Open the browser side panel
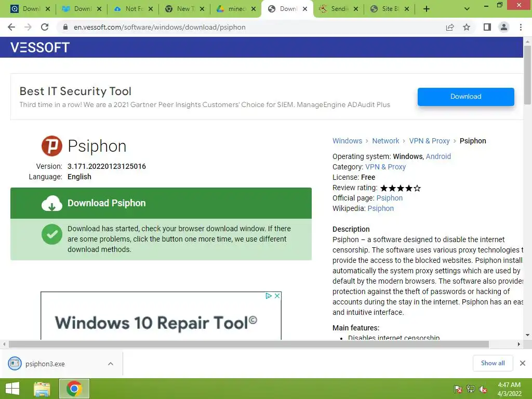This screenshot has width=532, height=399. [487, 27]
